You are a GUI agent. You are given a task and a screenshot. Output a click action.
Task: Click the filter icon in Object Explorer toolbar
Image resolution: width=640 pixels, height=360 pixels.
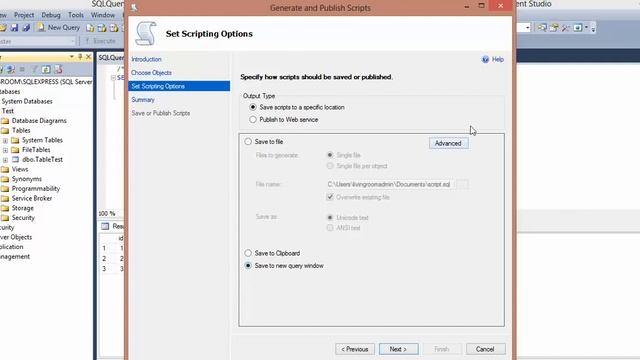pyautogui.click(x=34, y=69)
